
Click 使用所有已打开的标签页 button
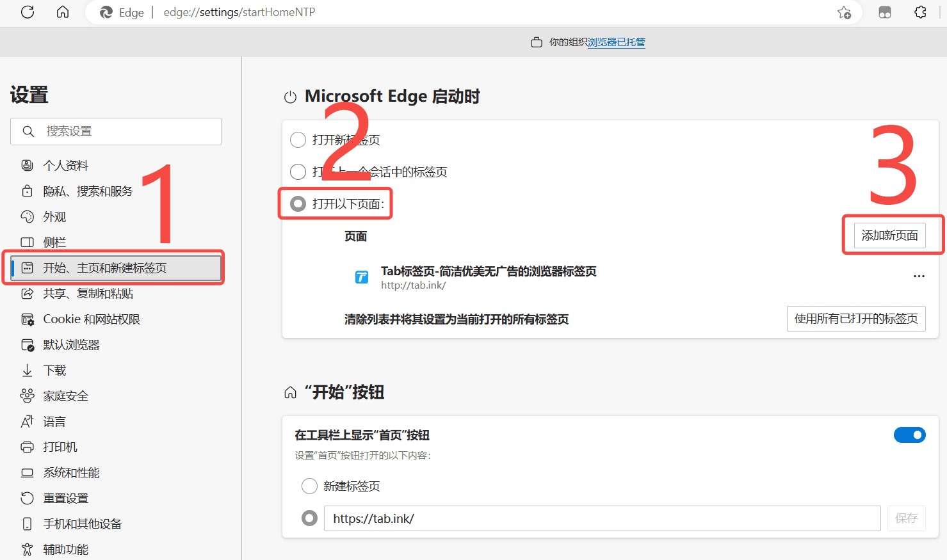[x=855, y=319]
